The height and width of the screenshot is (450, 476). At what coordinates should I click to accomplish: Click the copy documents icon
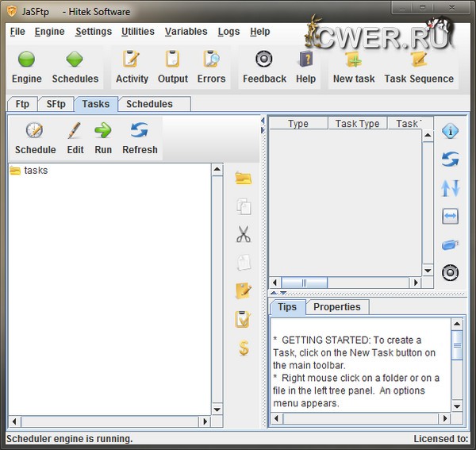tap(244, 206)
